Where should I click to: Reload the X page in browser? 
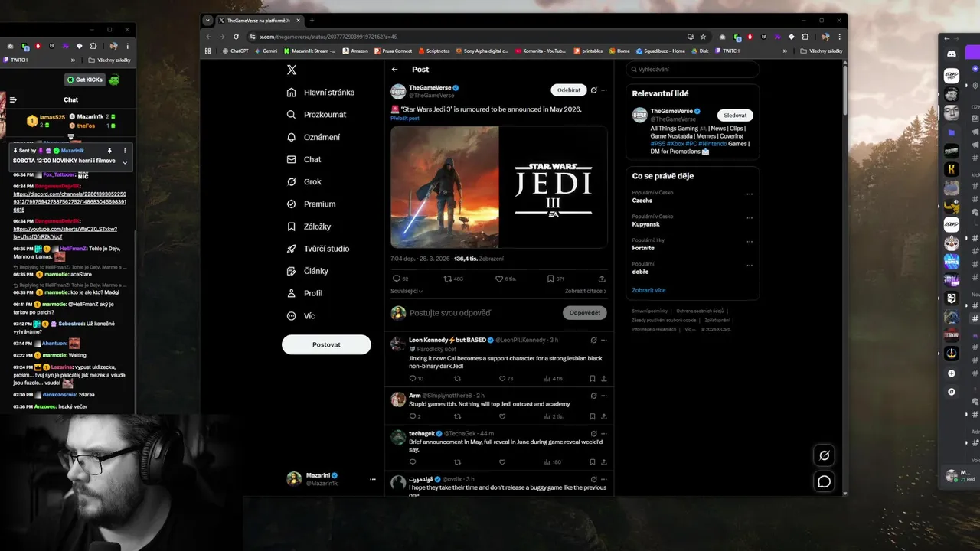(236, 37)
